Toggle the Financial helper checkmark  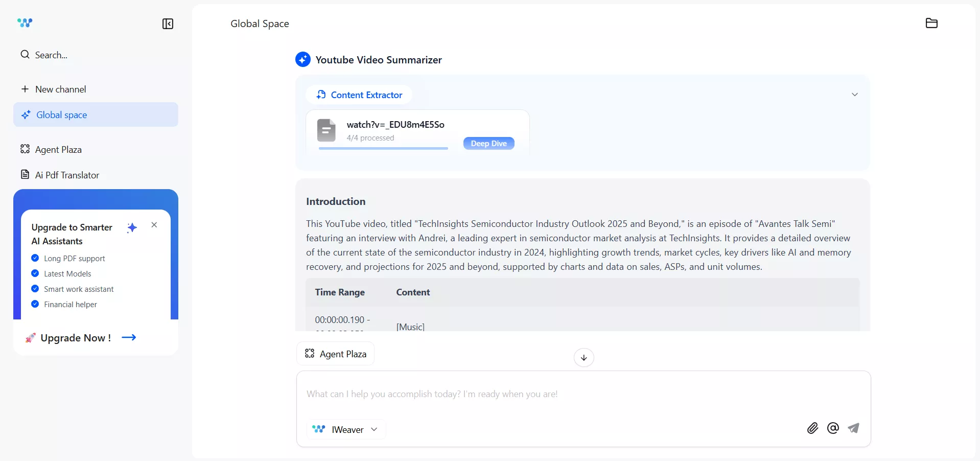tap(35, 304)
